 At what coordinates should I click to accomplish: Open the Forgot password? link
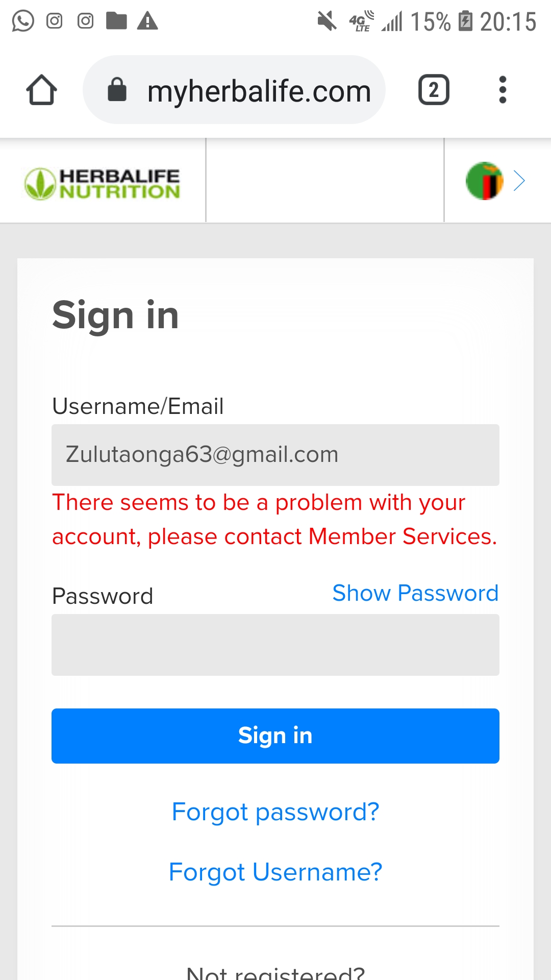click(x=275, y=812)
